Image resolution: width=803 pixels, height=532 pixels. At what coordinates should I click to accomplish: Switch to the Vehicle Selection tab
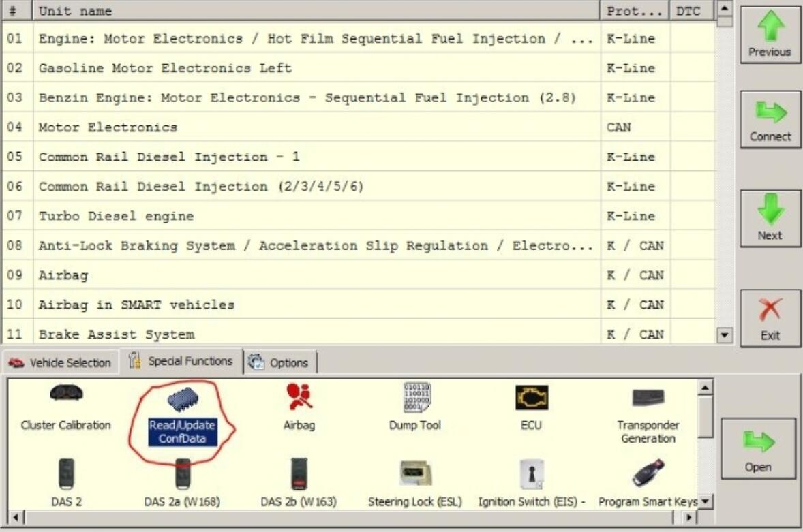coord(61,363)
